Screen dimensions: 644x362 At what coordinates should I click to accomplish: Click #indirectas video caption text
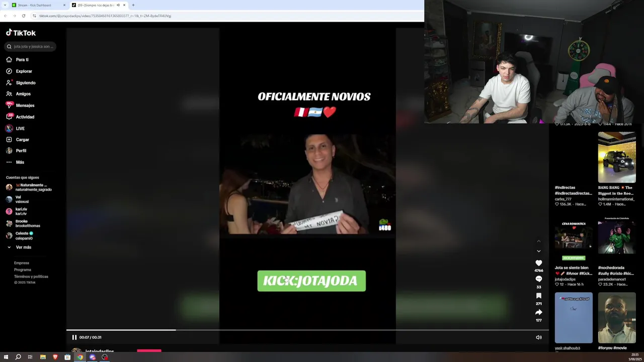[x=573, y=190]
